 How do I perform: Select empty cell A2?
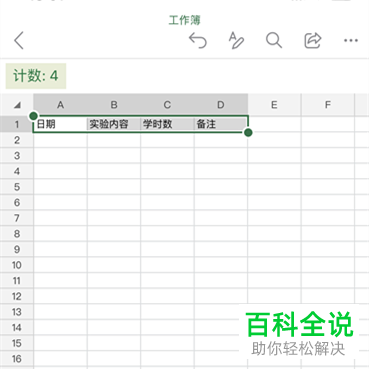(60, 140)
